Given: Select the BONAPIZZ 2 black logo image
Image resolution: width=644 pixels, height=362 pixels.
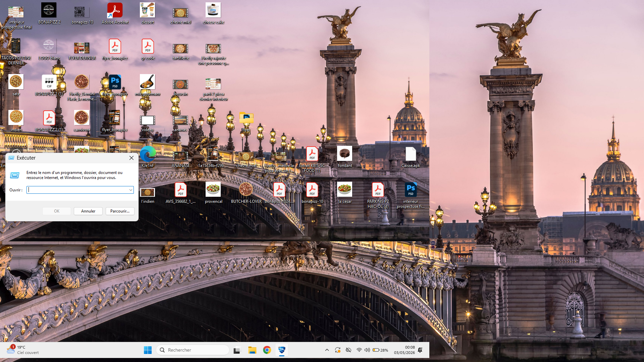Looking at the screenshot, I should tap(49, 13).
